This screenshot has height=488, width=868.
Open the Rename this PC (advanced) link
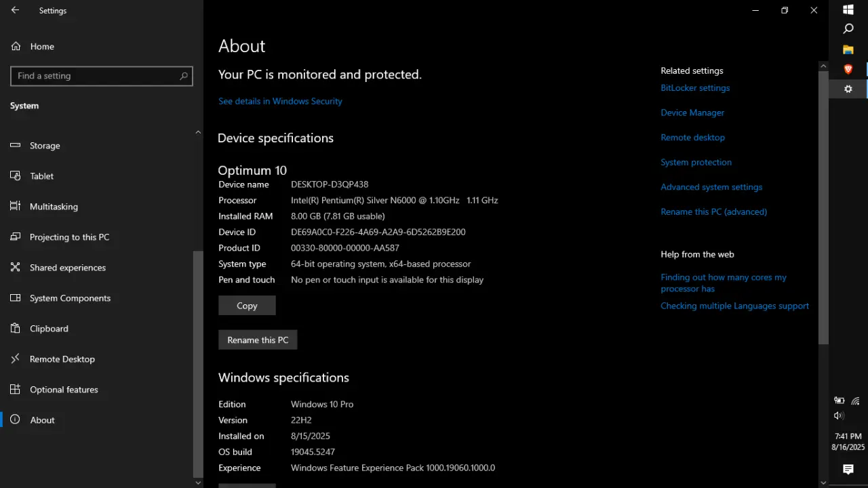click(x=714, y=212)
